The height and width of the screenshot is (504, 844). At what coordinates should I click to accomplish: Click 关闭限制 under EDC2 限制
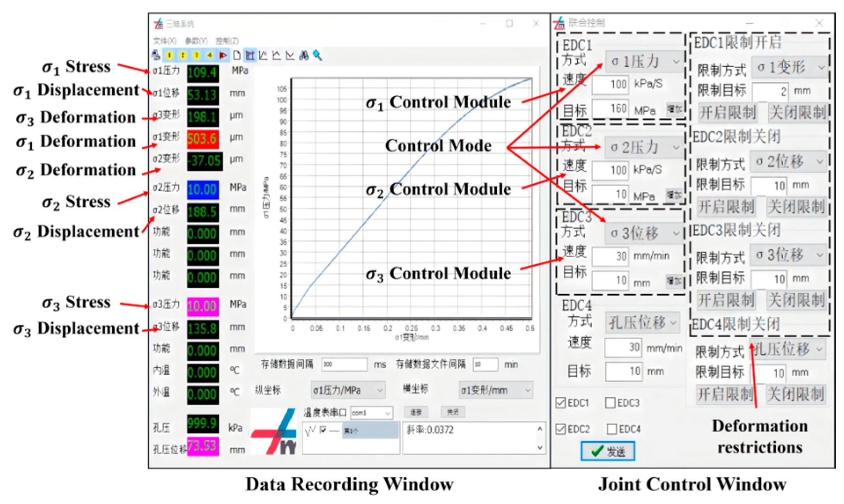click(x=796, y=206)
